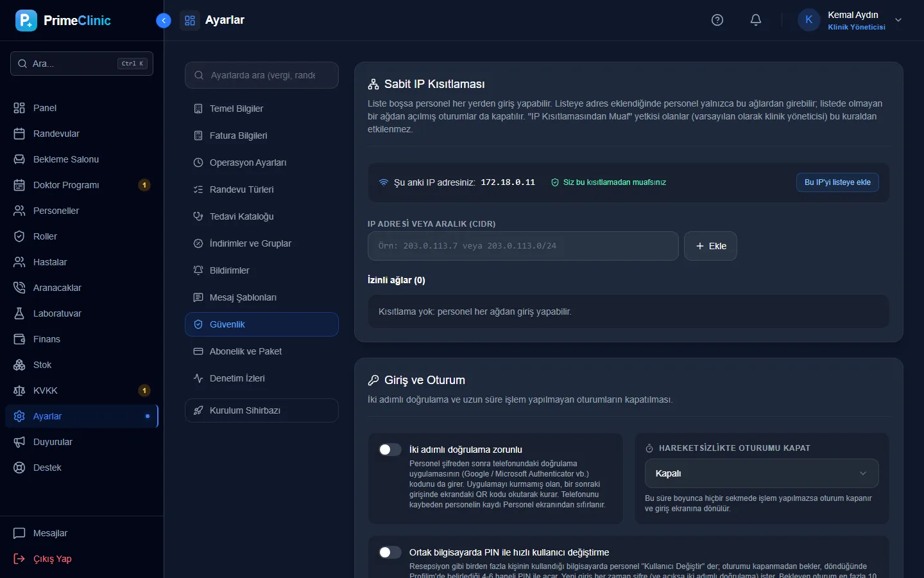Open Temel Bilgiler settings section
Screen dimensions: 924x578
point(262,109)
